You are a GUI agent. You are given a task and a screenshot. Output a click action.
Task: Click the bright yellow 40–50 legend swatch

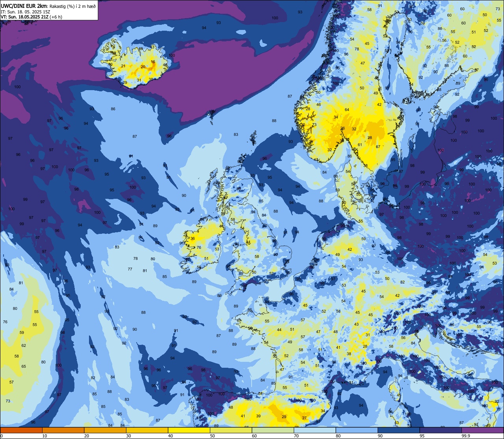189,430
